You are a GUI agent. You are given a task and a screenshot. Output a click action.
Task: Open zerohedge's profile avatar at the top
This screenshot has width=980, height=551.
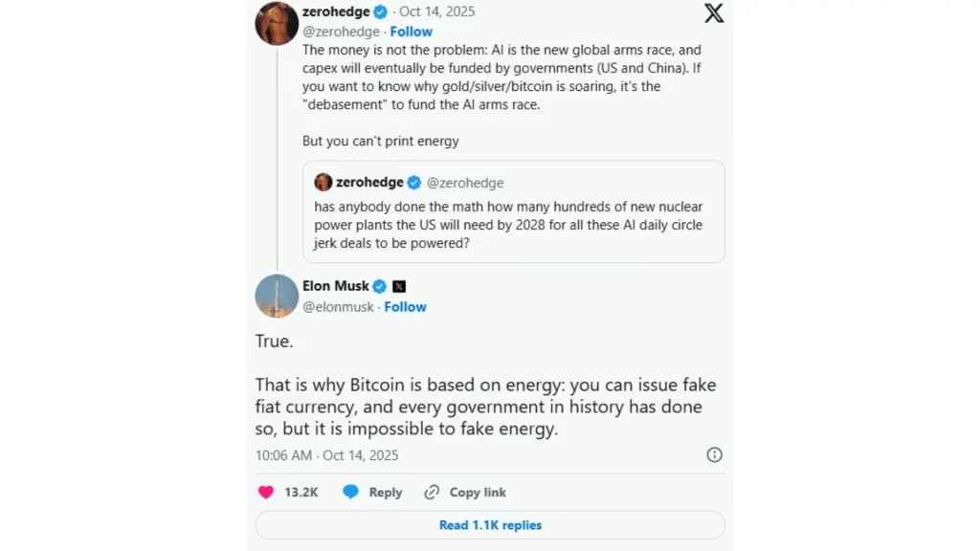pos(277,23)
